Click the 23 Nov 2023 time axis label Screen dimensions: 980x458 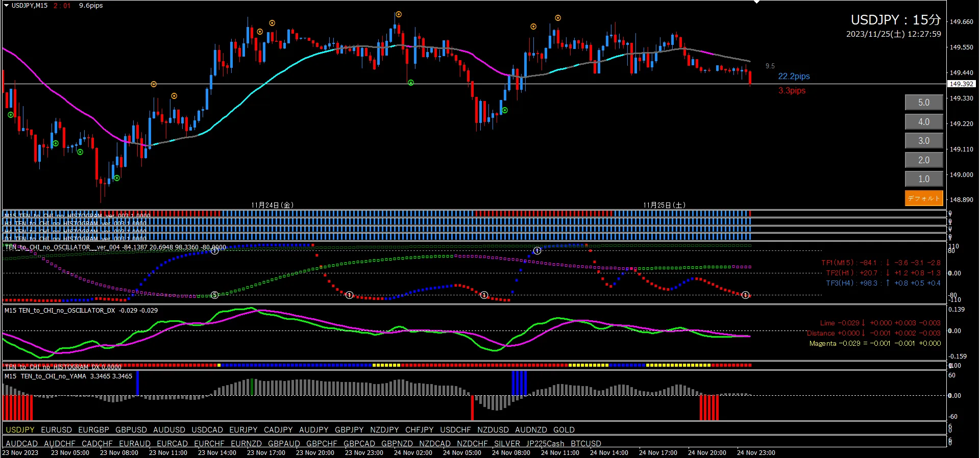tap(20, 453)
